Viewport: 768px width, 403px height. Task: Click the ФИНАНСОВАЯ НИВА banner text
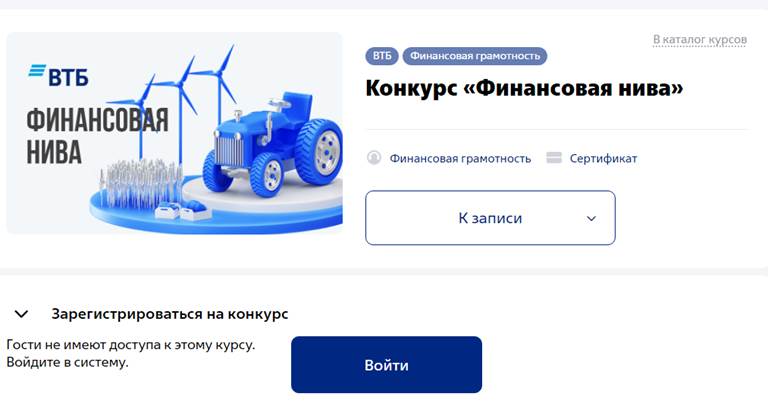click(97, 136)
